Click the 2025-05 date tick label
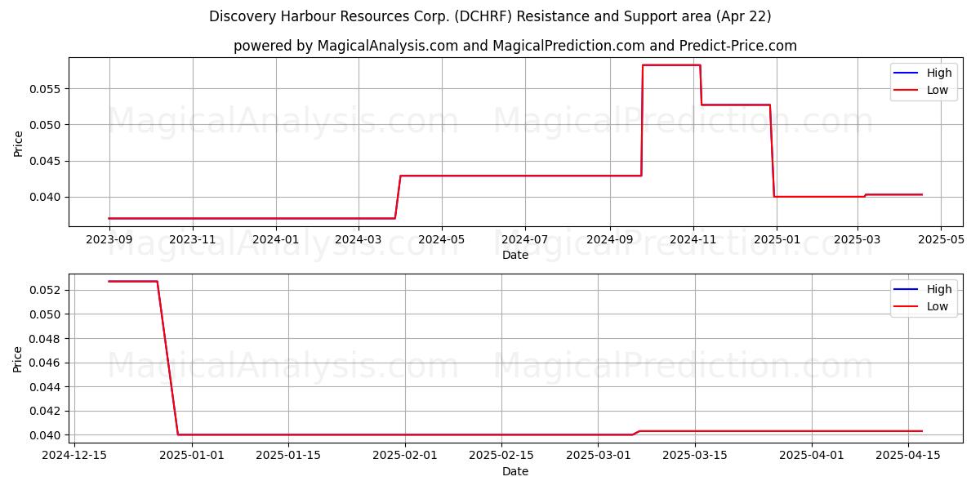The width and height of the screenshot is (980, 490). pyautogui.click(x=940, y=240)
